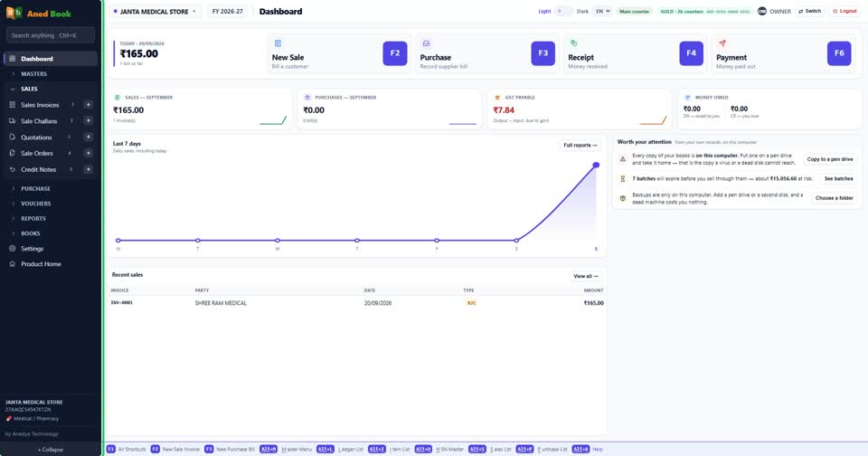Image resolution: width=868 pixels, height=456 pixels.
Task: Click the Sale Orders clipboard icon
Action: [x=12, y=153]
